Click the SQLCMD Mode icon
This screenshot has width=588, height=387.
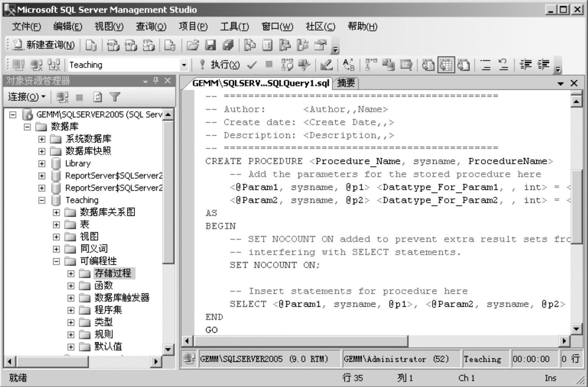click(x=406, y=65)
